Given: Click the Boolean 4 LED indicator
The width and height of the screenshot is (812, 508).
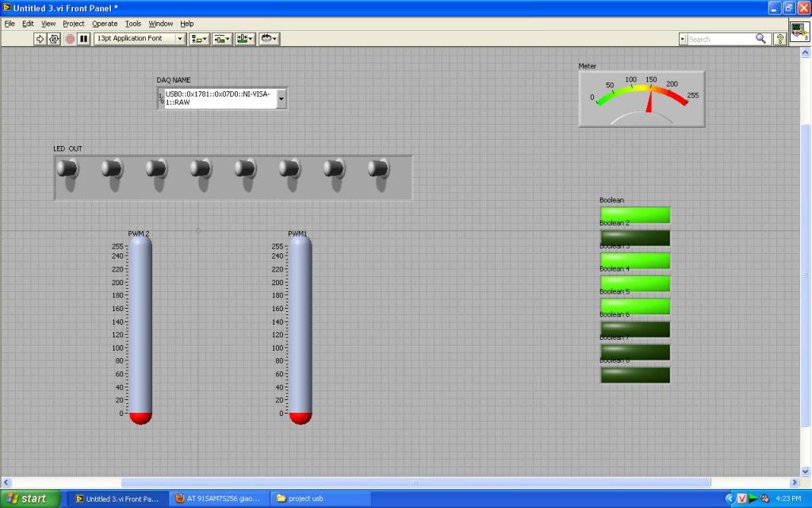Looking at the screenshot, I should [x=635, y=283].
